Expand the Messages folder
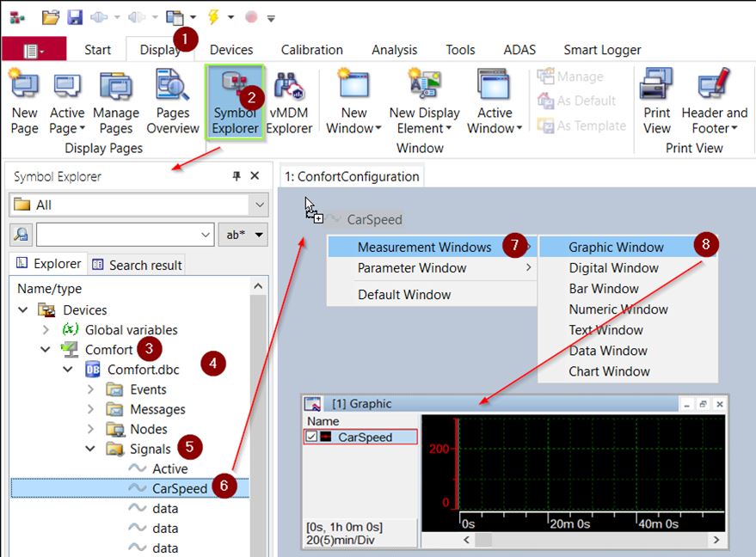The height and width of the screenshot is (557, 756). click(x=90, y=409)
